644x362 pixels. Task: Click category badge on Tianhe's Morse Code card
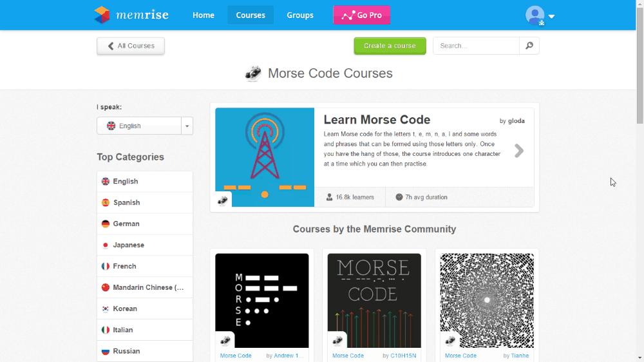pyautogui.click(x=450, y=340)
